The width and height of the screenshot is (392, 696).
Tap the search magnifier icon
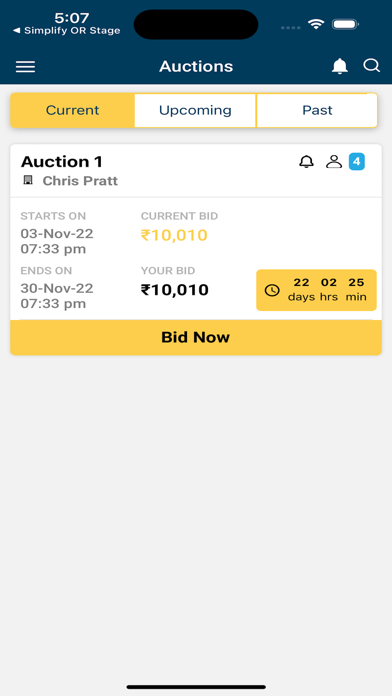[372, 66]
